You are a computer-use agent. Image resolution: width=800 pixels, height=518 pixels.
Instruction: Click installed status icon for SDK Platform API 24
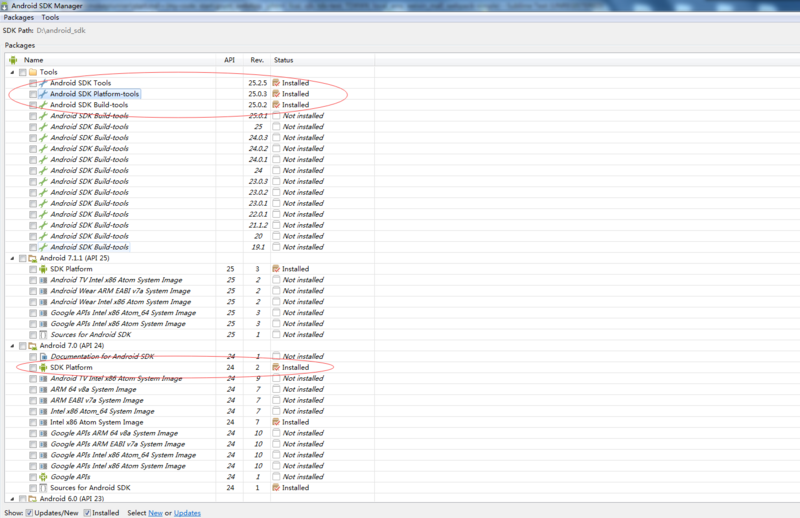[276, 367]
